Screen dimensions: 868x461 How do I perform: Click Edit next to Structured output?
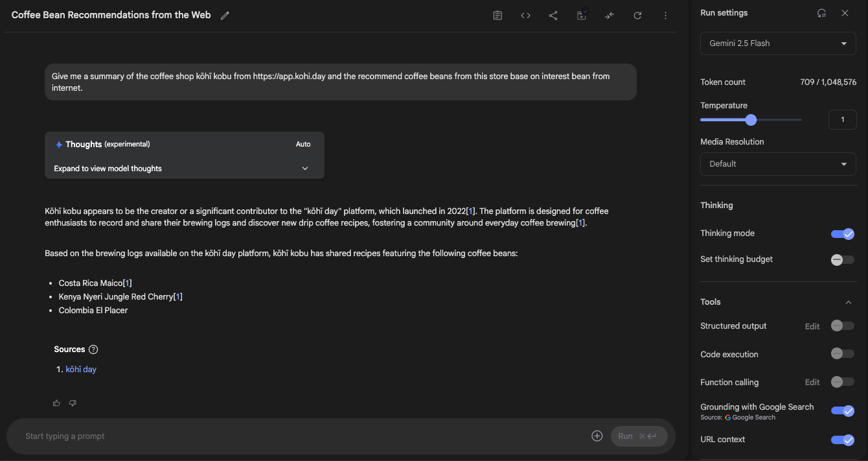click(x=812, y=326)
